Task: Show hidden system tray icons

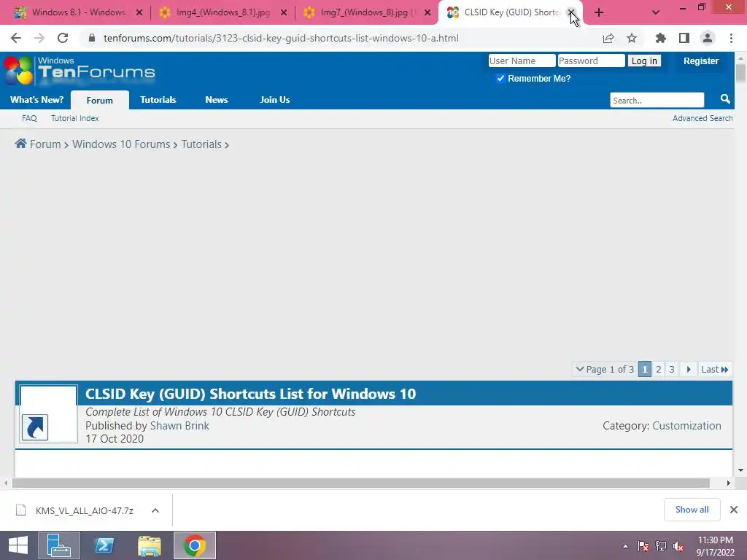Action: tap(625, 546)
